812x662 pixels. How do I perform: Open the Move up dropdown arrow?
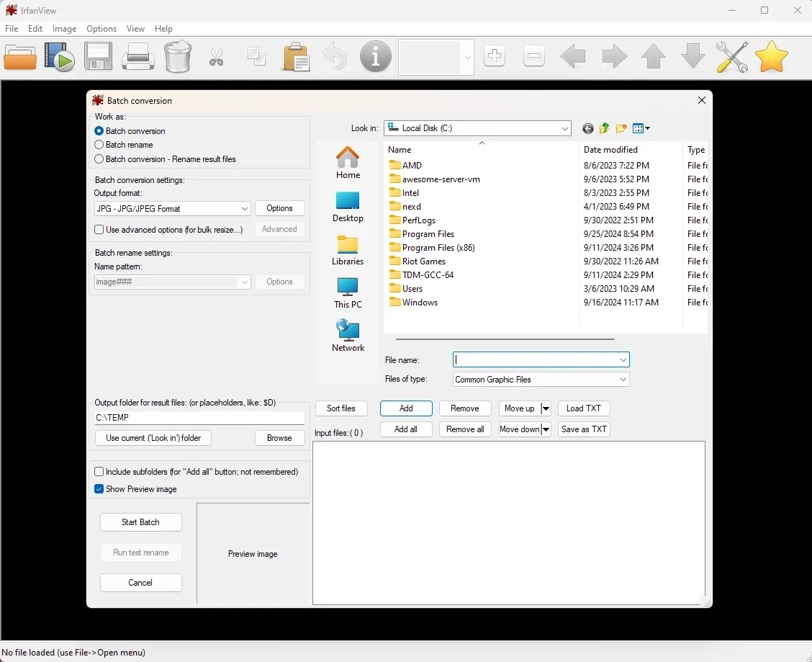[546, 408]
